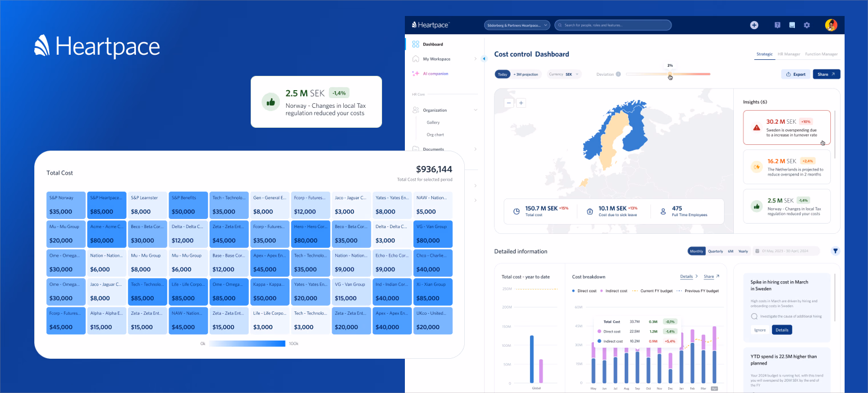The width and height of the screenshot is (868, 393).
Task: Select the Quarterly period option
Action: coord(716,251)
